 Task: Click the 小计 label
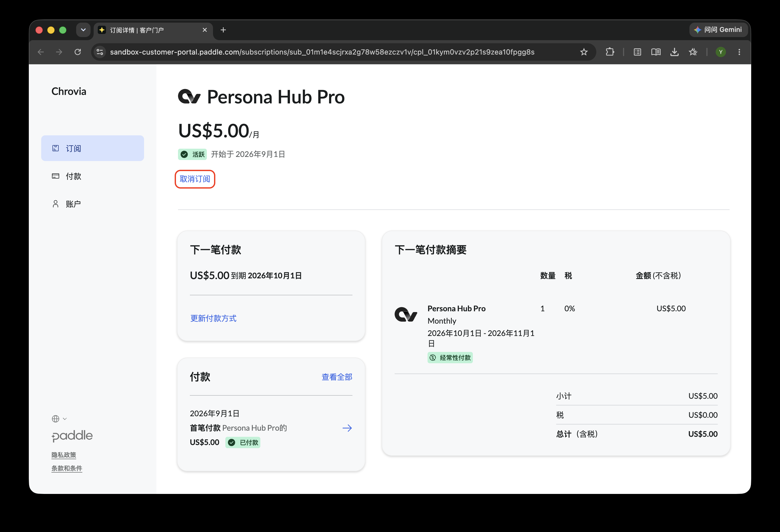[564, 396]
